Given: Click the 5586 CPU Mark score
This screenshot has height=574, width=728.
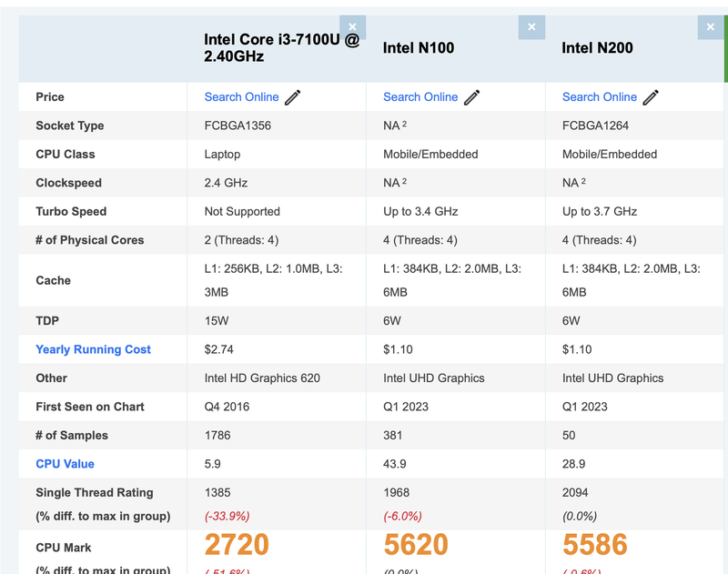Looking at the screenshot, I should (595, 545).
